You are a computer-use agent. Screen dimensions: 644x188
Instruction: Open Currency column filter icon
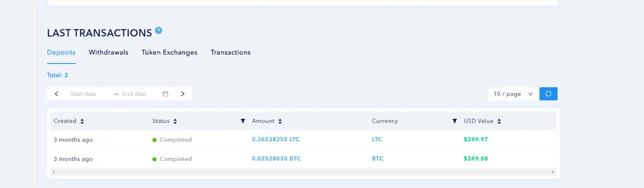pos(455,121)
